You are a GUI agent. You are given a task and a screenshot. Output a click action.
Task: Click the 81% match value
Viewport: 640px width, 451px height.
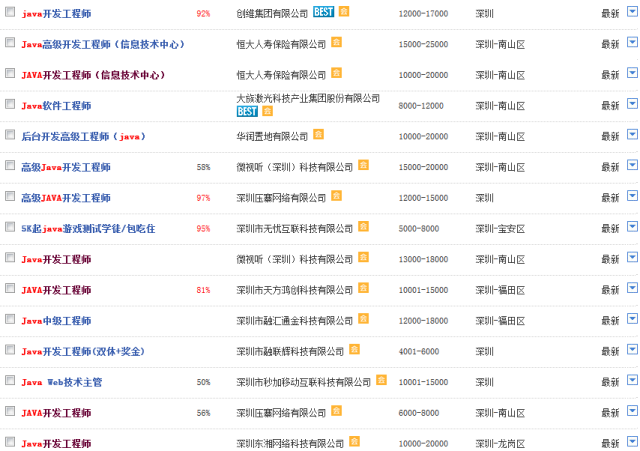[x=203, y=291]
